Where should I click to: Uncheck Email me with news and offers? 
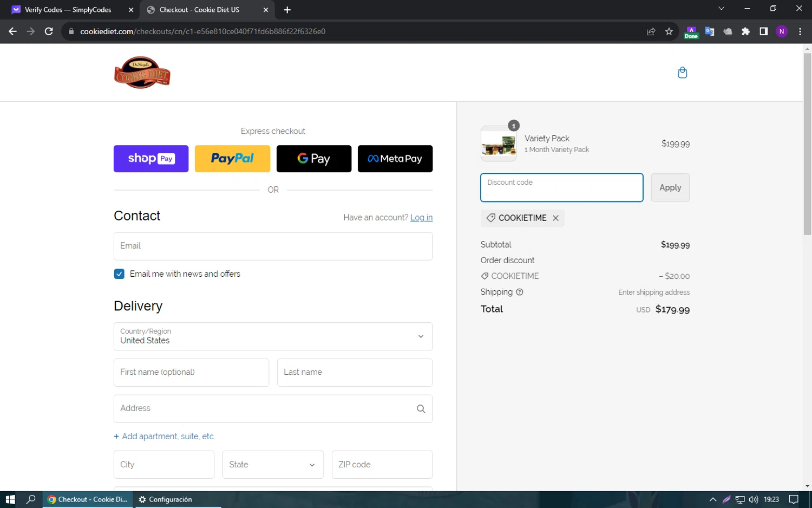119,274
